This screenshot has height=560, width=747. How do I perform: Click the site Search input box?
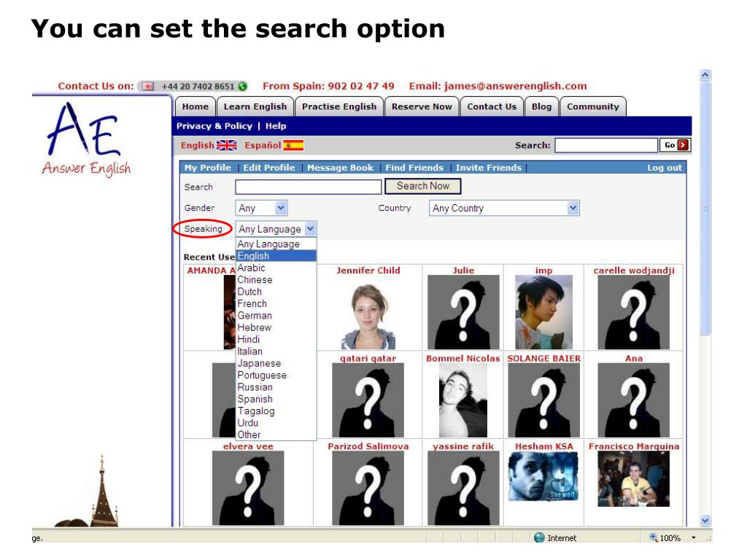[x=606, y=145]
